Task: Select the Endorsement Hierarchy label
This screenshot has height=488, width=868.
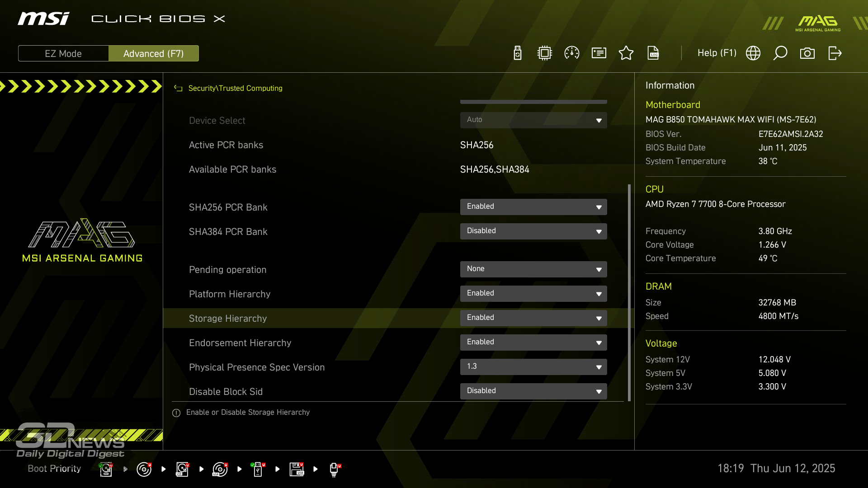Action: [240, 343]
